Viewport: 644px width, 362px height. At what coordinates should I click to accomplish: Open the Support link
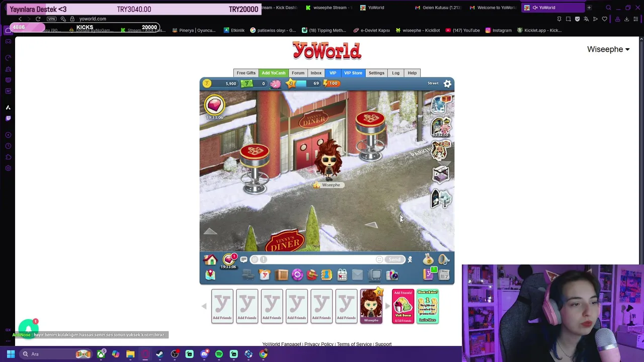(383, 344)
